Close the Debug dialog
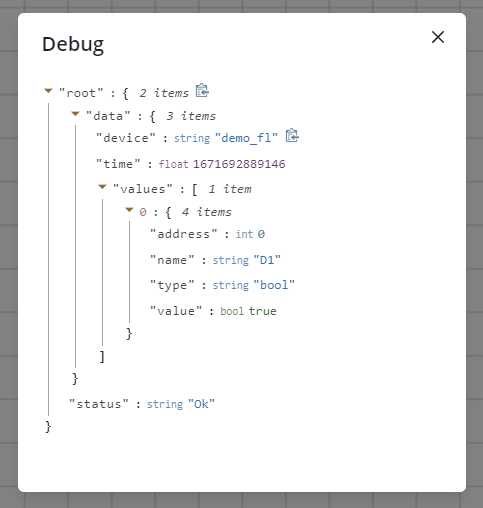The width and height of the screenshot is (483, 508). [x=438, y=37]
